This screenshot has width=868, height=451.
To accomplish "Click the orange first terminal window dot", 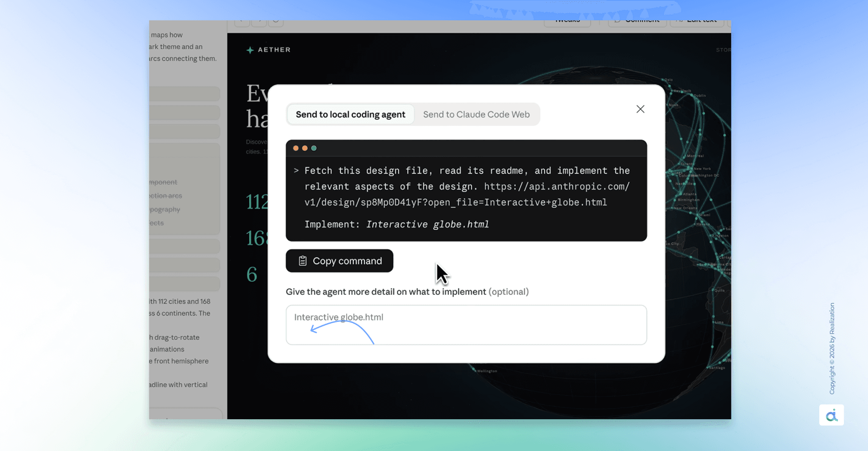I will click(x=296, y=148).
